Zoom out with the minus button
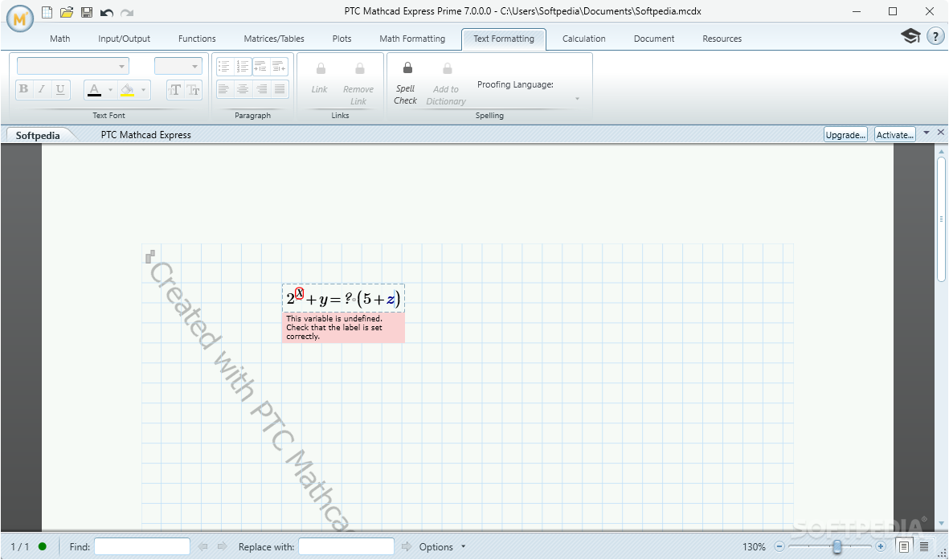Viewport: 949px width, 560px height. (779, 546)
